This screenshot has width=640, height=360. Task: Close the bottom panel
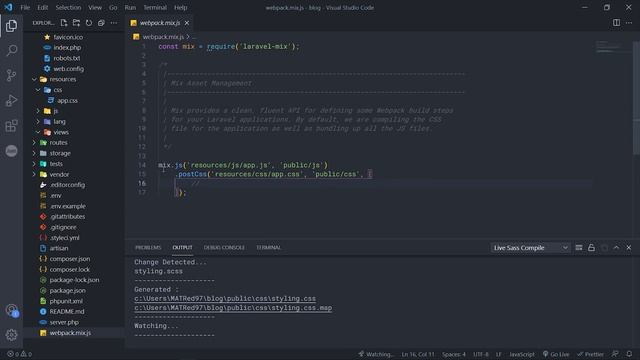(x=629, y=248)
